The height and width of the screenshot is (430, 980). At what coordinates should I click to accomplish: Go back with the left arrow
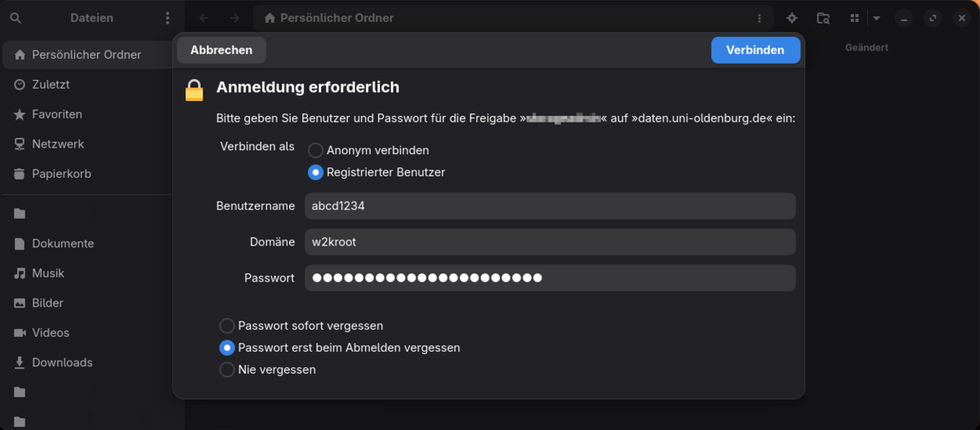tap(204, 18)
